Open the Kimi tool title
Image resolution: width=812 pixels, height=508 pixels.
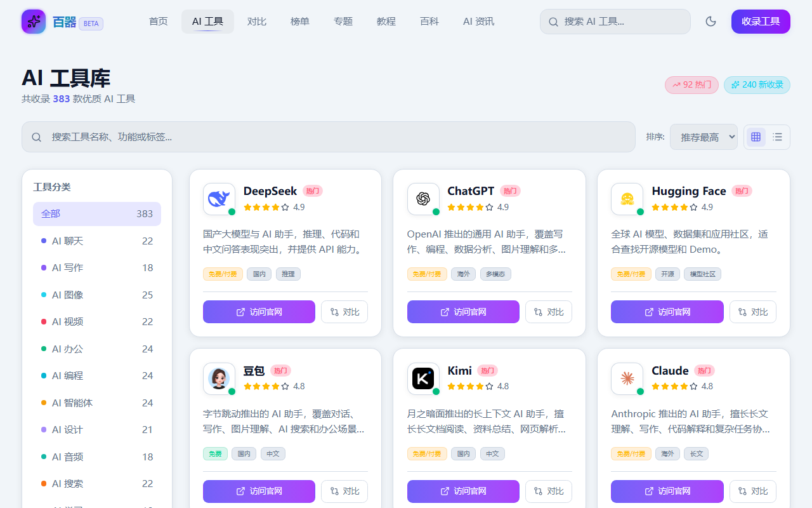460,371
